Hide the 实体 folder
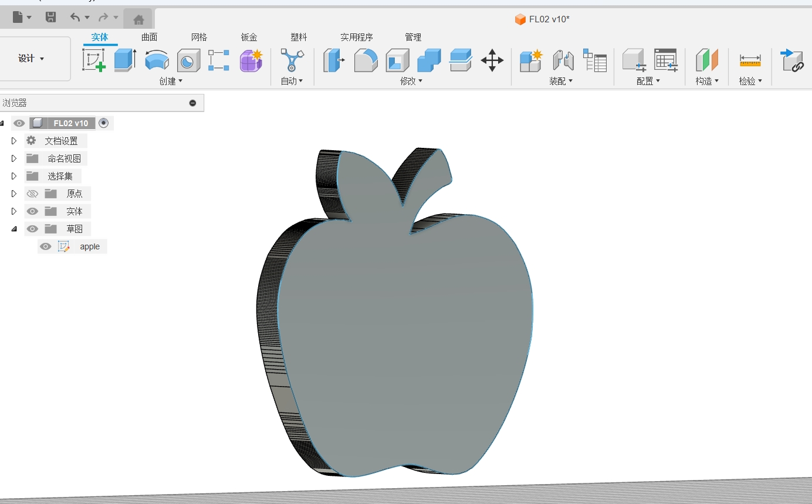The width and height of the screenshot is (812, 504). (32, 211)
